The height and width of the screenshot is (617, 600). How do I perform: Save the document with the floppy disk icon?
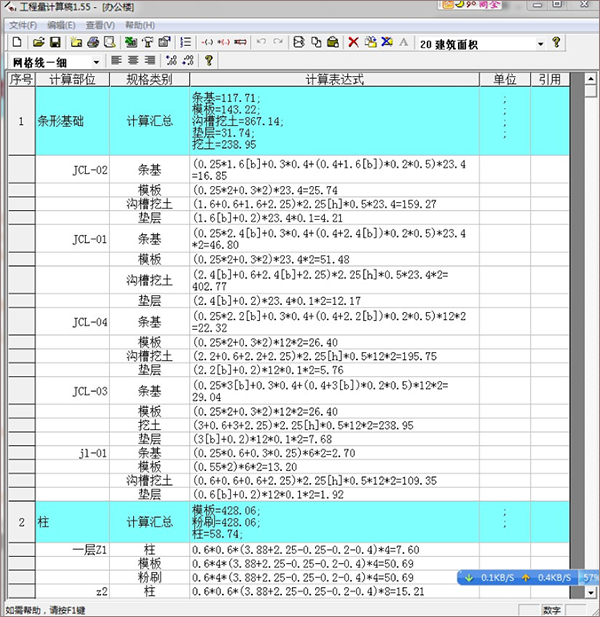55,42
